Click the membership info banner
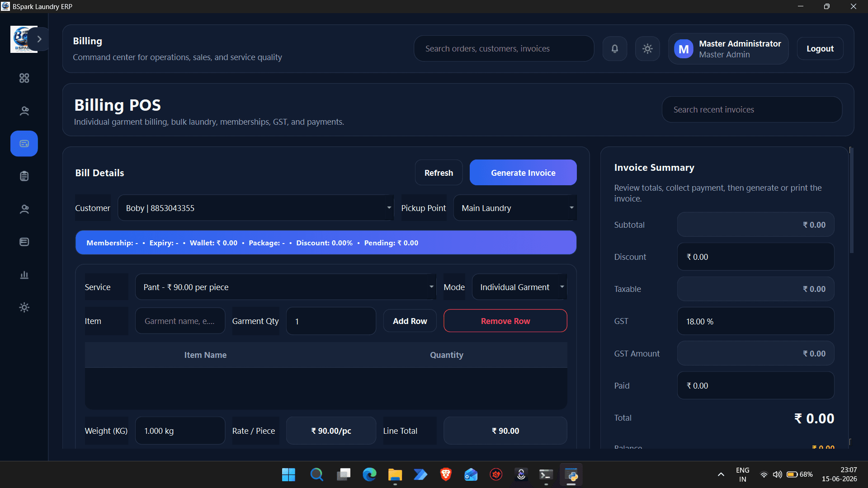868x488 pixels. click(x=325, y=243)
